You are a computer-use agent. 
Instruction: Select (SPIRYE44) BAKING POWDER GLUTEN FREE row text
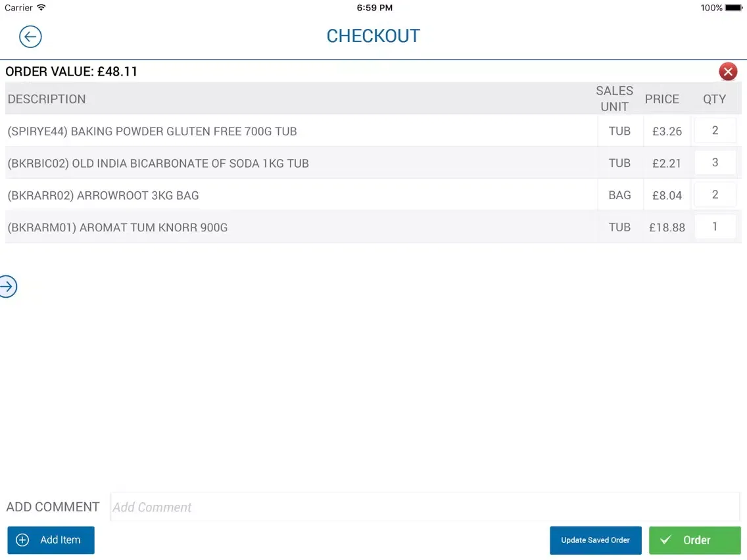point(152,131)
